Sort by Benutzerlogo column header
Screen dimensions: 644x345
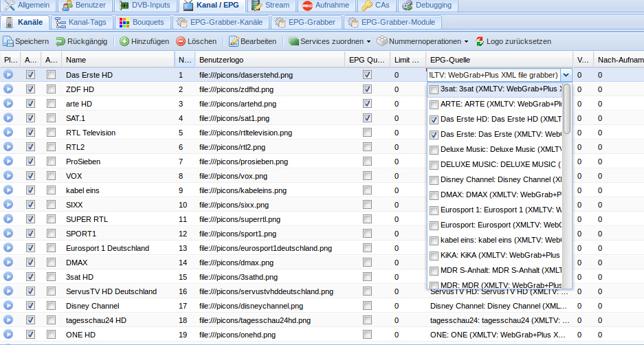point(270,60)
